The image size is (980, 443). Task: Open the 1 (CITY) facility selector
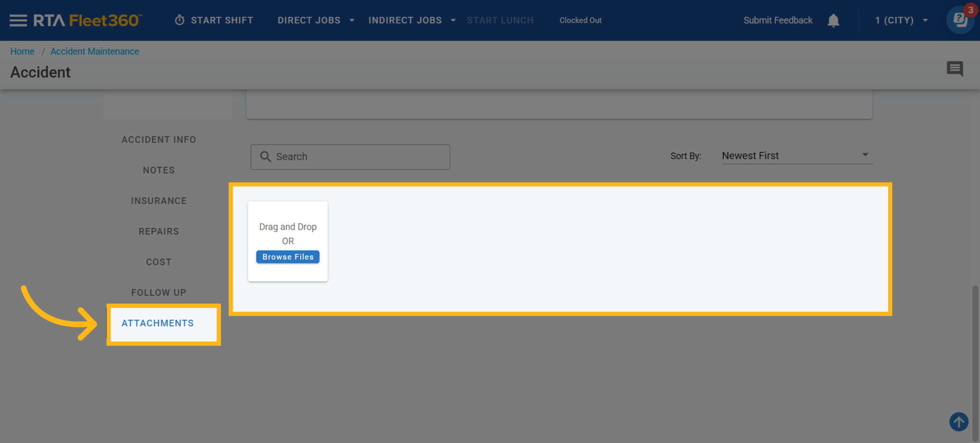click(x=901, y=20)
